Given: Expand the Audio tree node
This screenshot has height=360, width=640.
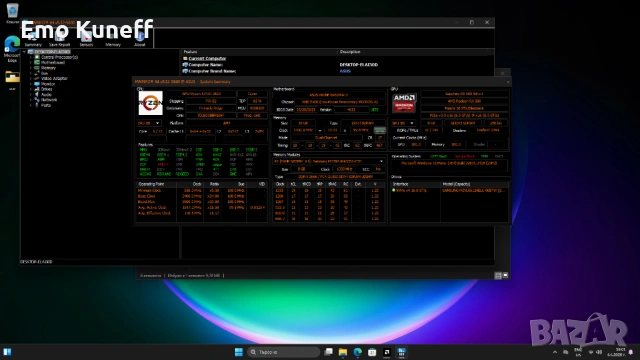Looking at the screenshot, I should [31, 94].
